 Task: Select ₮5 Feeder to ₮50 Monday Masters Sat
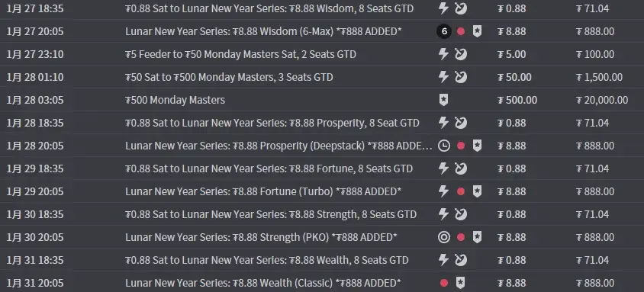point(240,54)
